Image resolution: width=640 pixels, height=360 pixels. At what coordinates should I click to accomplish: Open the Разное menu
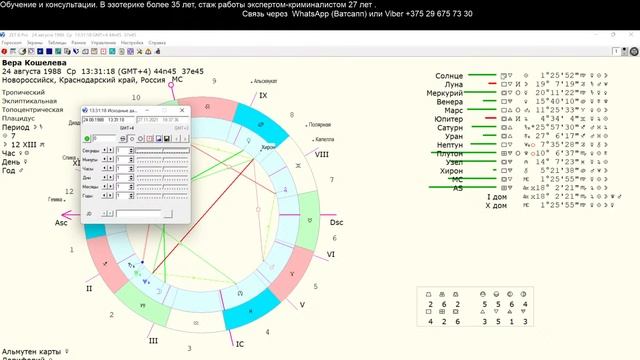(x=79, y=42)
